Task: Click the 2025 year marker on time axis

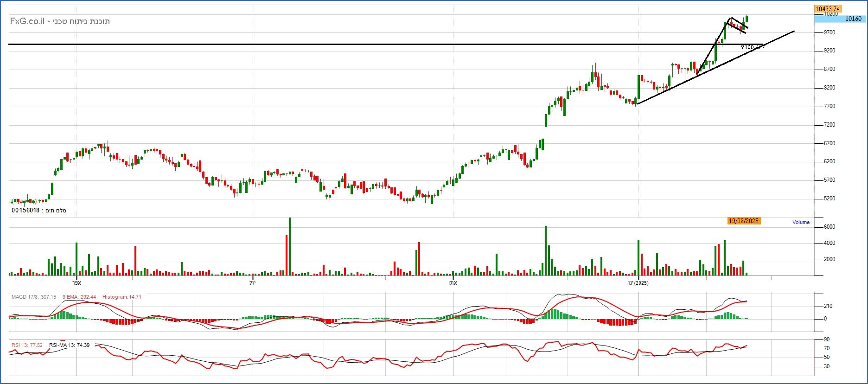Action: coord(642,283)
